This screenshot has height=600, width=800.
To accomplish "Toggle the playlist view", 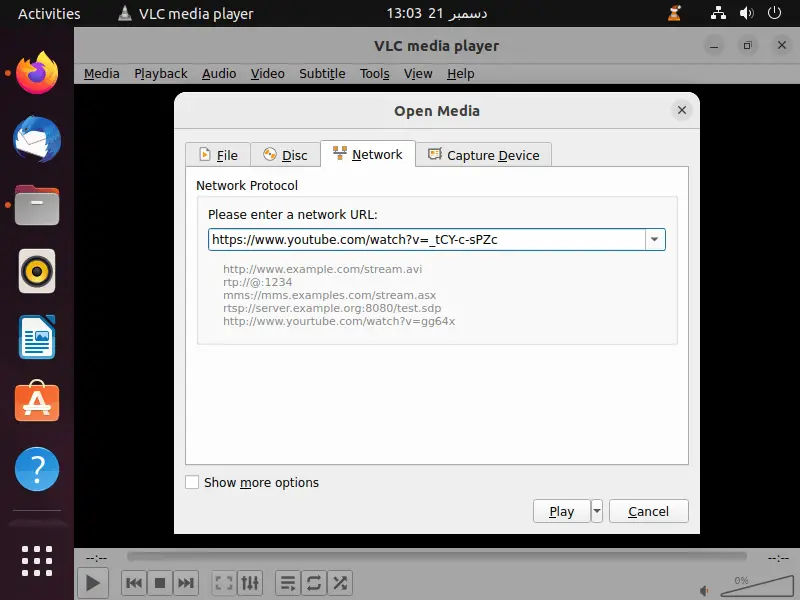I will click(288, 583).
